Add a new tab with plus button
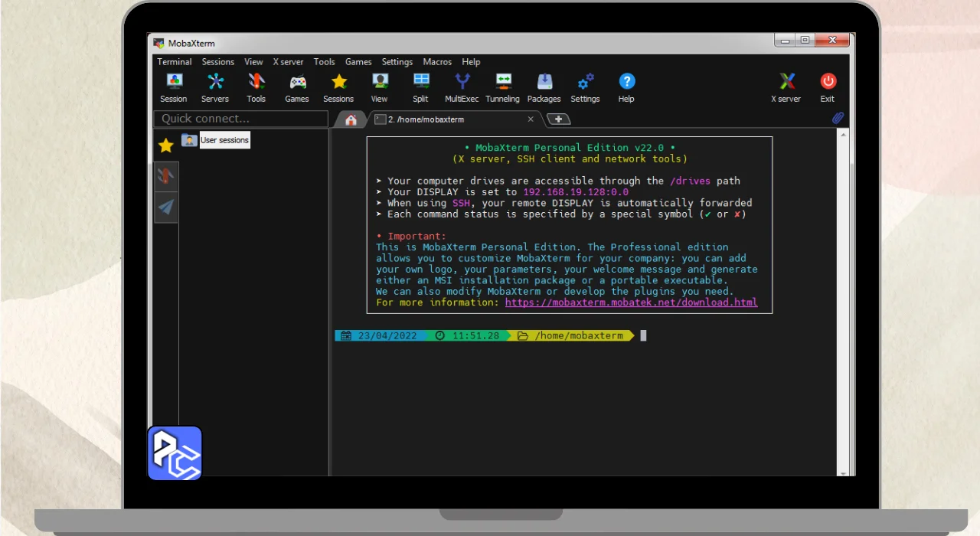The height and width of the screenshot is (536, 980). point(558,119)
